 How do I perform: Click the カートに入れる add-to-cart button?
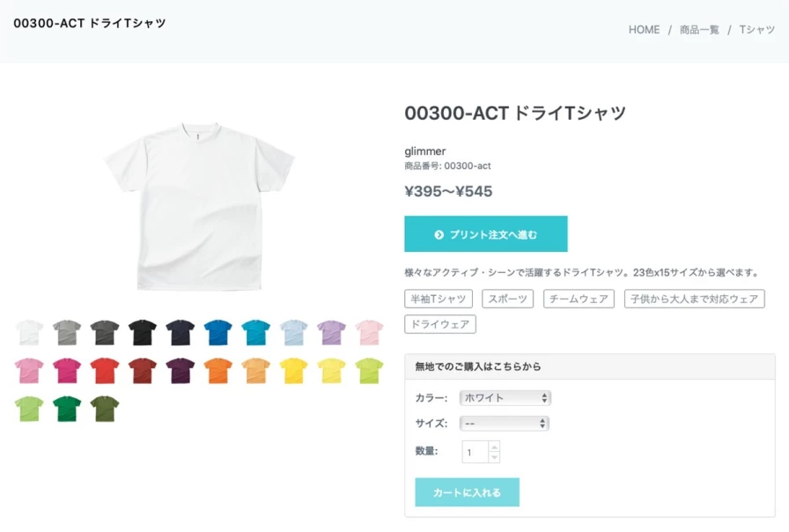(x=467, y=492)
